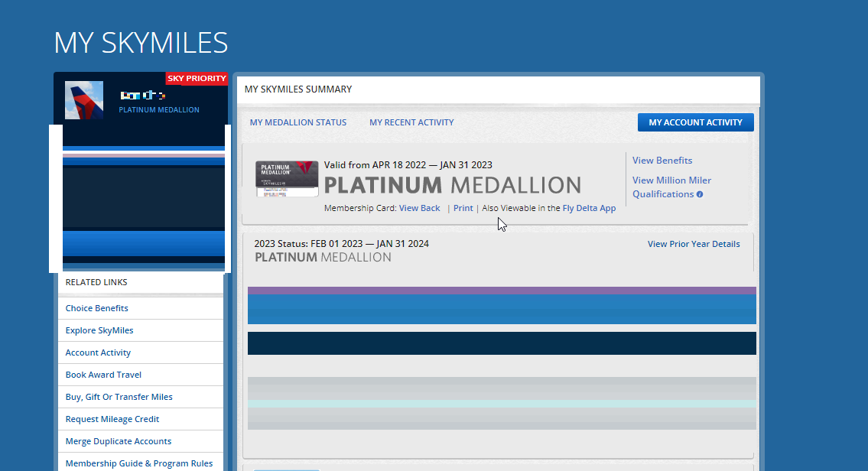Click PLATINUM MEDALLION text under 2023 Status
868x471 pixels.
coord(323,258)
